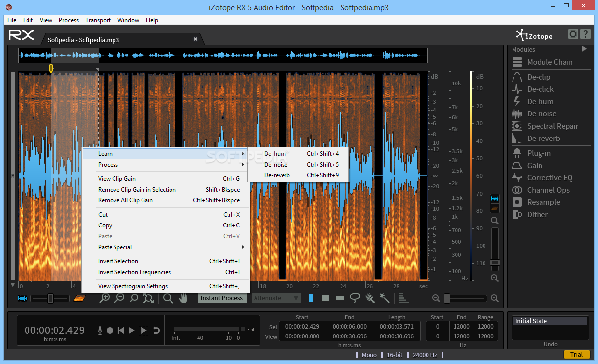Screen dimensions: 598x364
Task: Select the Brush selection tool
Action: (370, 298)
